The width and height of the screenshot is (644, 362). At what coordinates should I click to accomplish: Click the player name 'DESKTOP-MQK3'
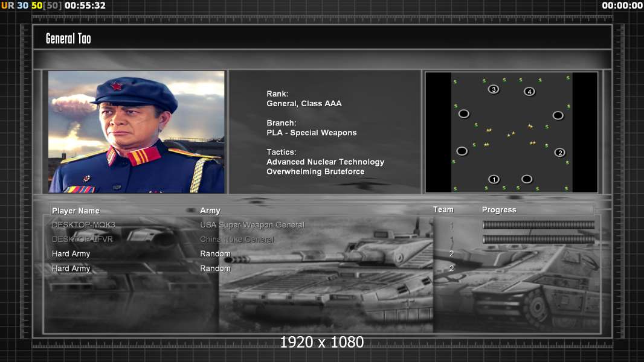click(83, 224)
